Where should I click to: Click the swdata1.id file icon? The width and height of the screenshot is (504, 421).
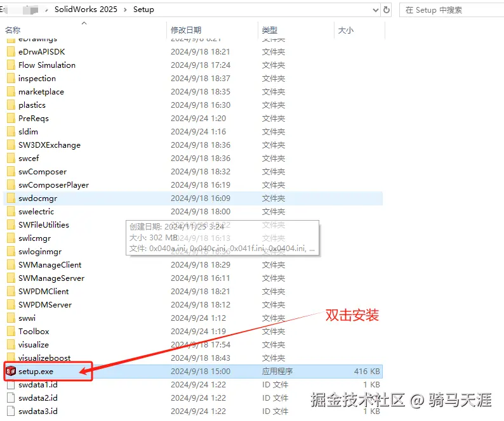pyautogui.click(x=11, y=385)
